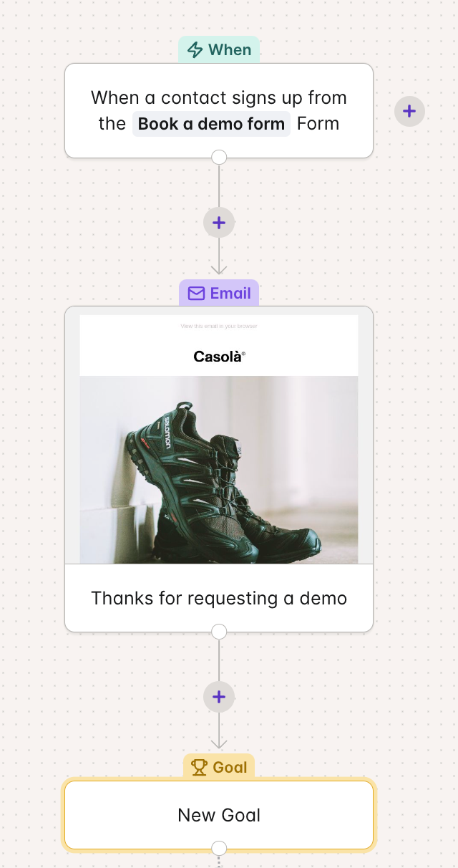Click the Casolà logo in email preview
The image size is (458, 868).
tap(219, 356)
